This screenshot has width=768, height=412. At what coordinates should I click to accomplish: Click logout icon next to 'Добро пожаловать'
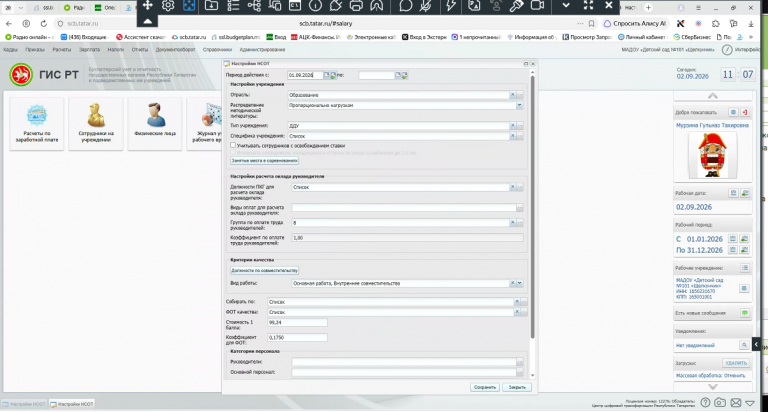point(744,112)
